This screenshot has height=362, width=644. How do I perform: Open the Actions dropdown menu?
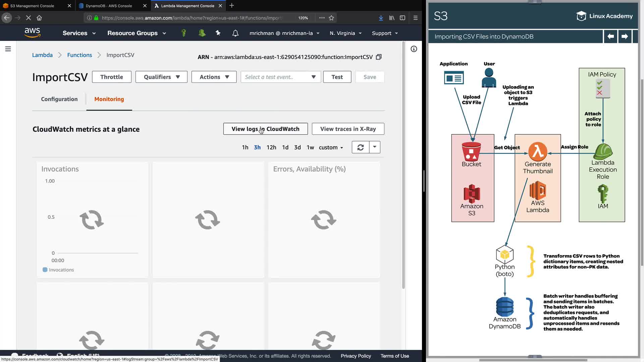[214, 77]
